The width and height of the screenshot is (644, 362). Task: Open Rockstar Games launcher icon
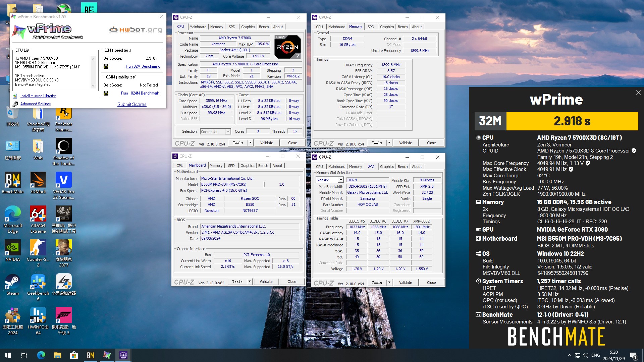pos(63,119)
